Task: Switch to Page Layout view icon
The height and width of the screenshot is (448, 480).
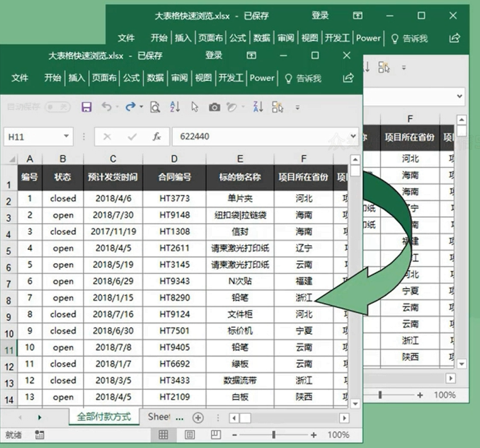Action: coord(190,434)
